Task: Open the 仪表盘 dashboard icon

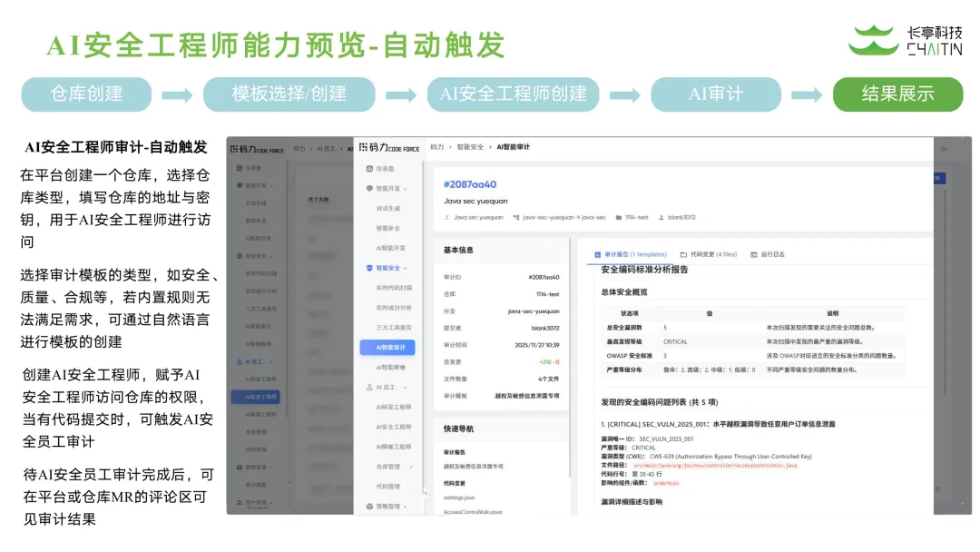Action: click(369, 169)
